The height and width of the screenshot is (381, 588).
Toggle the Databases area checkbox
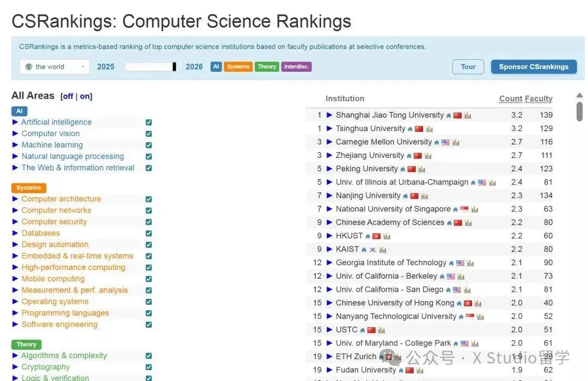coord(149,233)
